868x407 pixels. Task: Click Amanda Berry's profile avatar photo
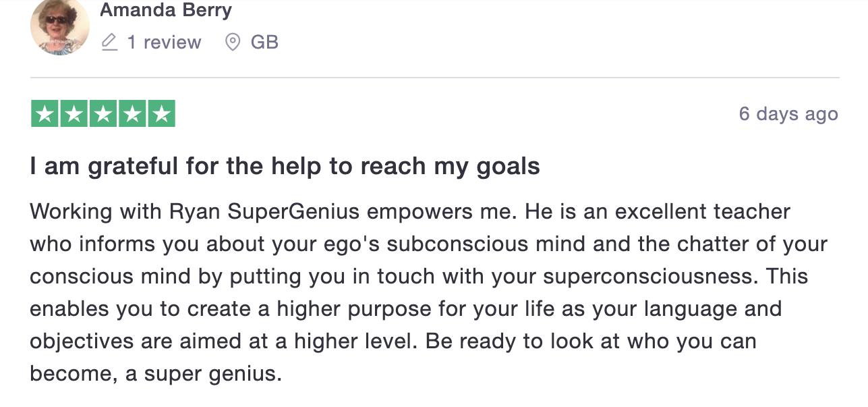click(x=60, y=26)
